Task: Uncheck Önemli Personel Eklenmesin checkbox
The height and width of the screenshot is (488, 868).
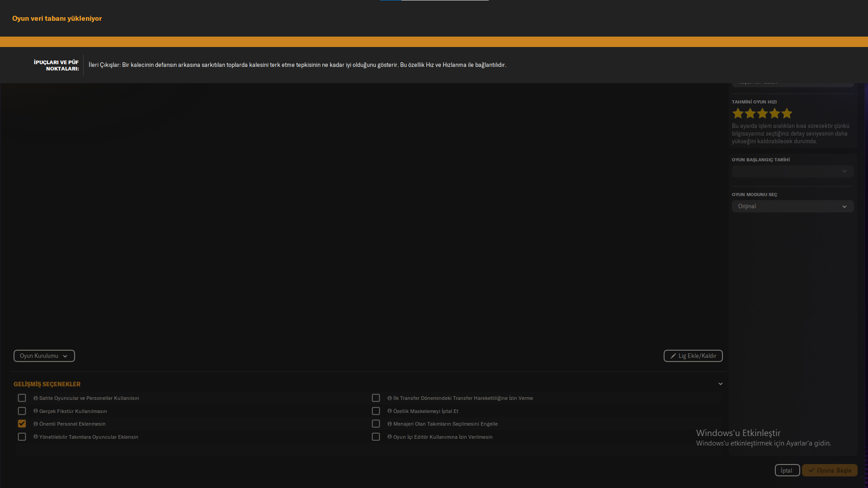Action: 22,424
